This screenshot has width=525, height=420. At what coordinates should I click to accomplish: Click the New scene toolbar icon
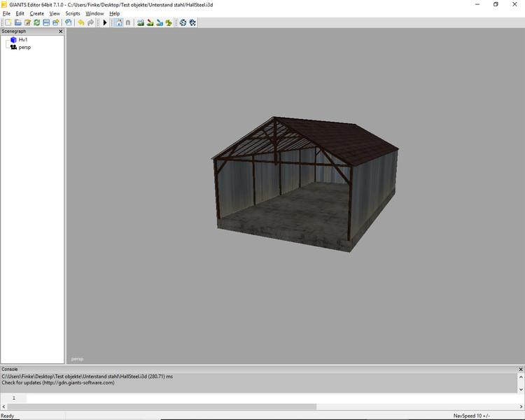pos(8,22)
